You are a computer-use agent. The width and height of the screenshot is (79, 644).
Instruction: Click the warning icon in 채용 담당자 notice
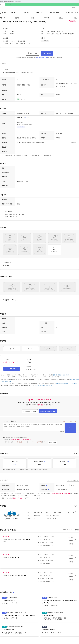(x=29, y=400)
